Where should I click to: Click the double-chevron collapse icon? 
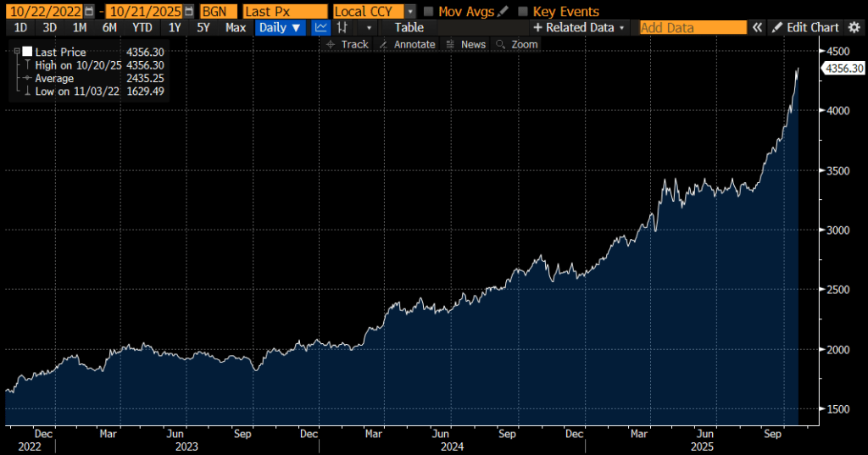(757, 28)
